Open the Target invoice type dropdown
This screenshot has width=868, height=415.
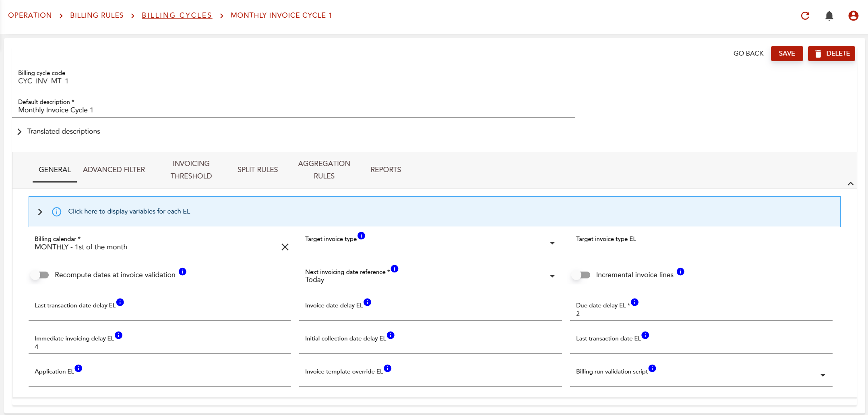click(552, 243)
